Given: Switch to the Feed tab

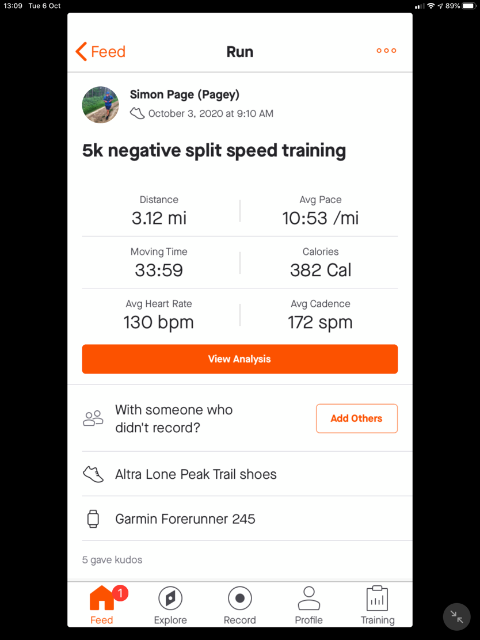Looking at the screenshot, I should pyautogui.click(x=102, y=605).
